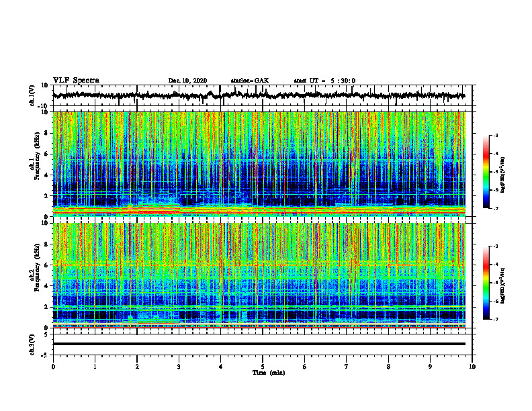Viewport: 532px width, 411px height.
Task: Click time-axis tick label "10" at bottom right
Action: tap(472, 367)
